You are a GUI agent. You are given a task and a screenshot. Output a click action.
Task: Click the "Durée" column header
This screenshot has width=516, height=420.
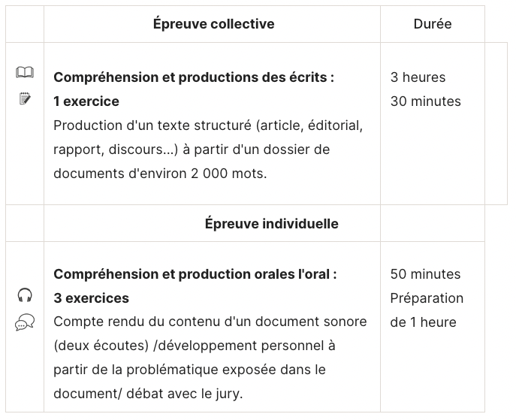pos(433,24)
